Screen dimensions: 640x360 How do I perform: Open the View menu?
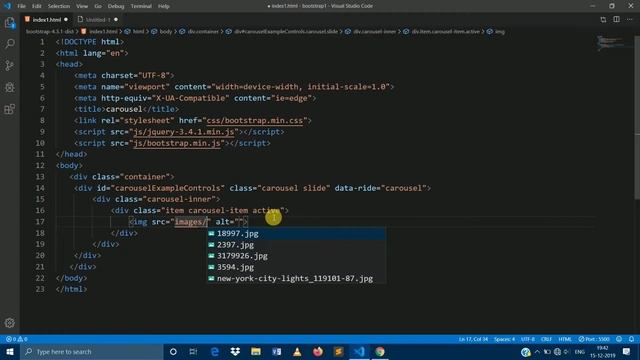[x=82, y=6]
